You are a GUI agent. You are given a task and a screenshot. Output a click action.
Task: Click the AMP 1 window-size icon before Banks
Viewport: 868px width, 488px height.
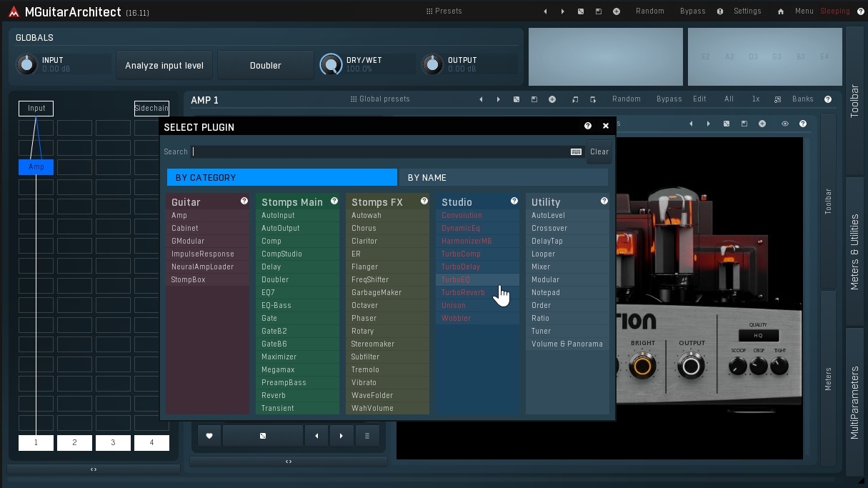tap(778, 99)
